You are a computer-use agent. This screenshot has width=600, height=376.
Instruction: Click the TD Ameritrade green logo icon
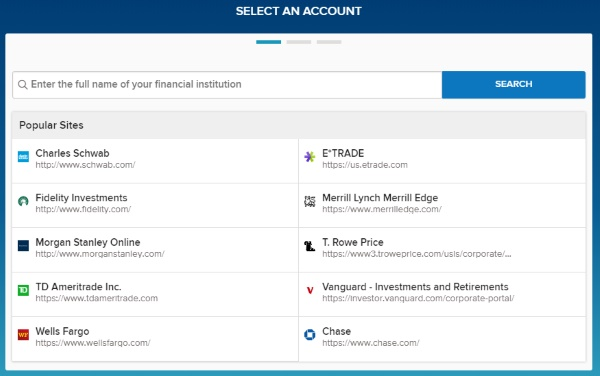23,290
